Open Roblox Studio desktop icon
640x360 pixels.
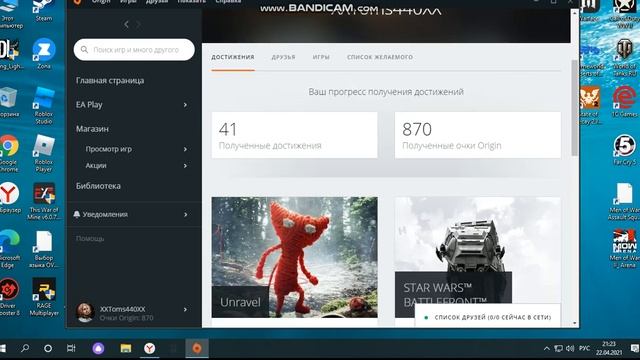click(x=44, y=105)
